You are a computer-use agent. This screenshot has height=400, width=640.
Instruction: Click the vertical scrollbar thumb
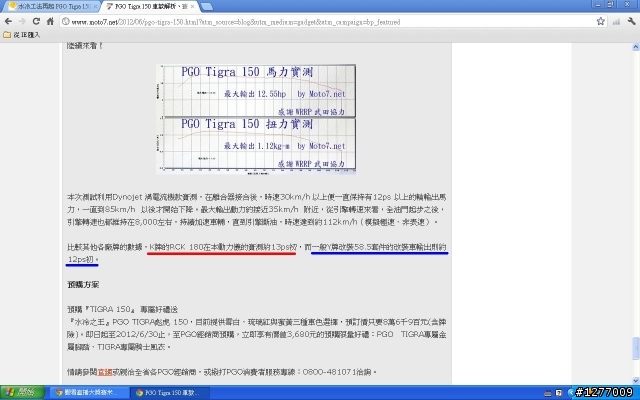(636, 347)
